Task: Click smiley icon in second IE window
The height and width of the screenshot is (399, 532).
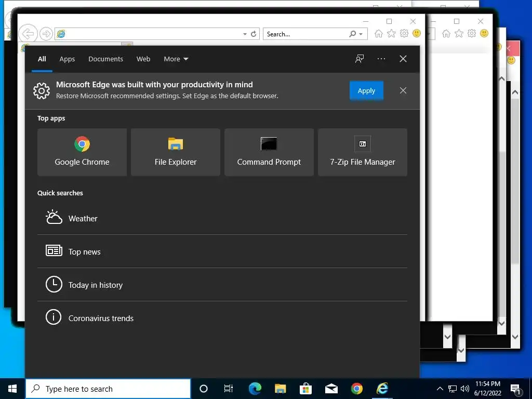Action: click(484, 33)
